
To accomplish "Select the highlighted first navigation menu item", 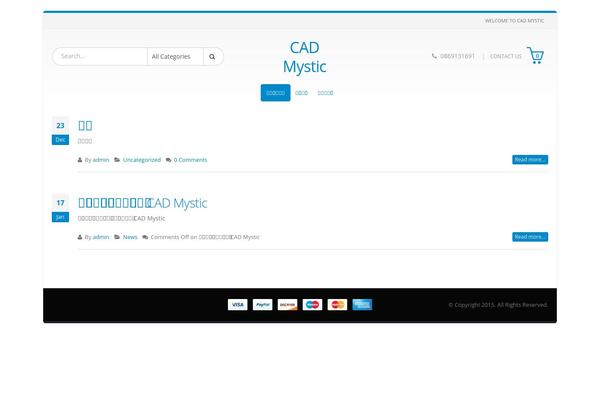I will pos(276,93).
